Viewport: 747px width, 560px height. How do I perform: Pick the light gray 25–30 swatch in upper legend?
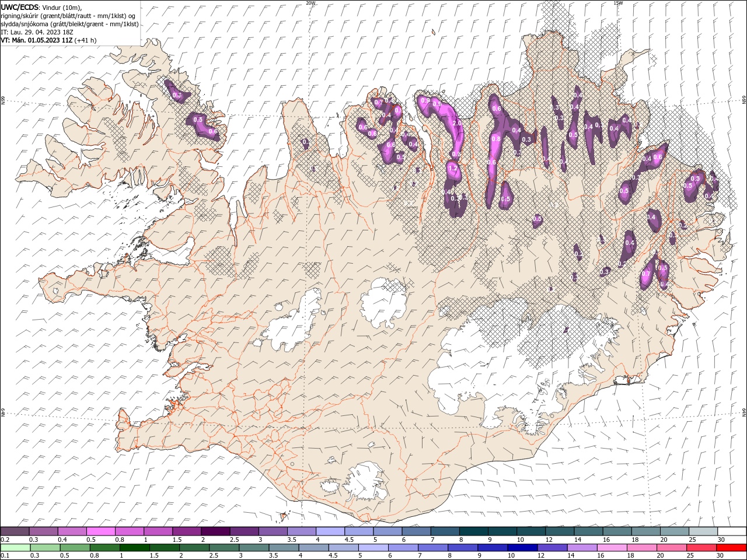[703, 531]
